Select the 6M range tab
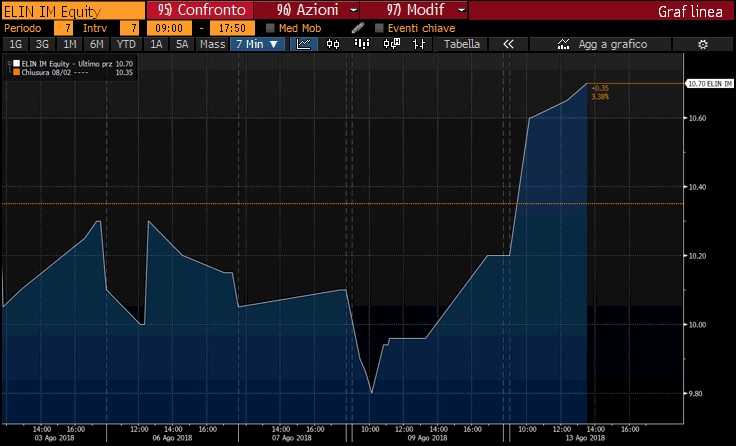This screenshot has height=446, width=737. pyautogui.click(x=96, y=44)
